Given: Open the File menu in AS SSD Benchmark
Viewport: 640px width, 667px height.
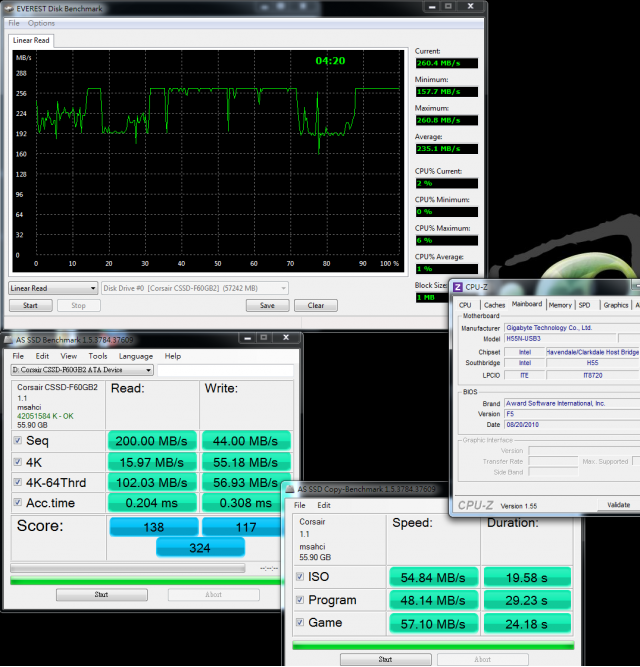Looking at the screenshot, I should (18, 356).
